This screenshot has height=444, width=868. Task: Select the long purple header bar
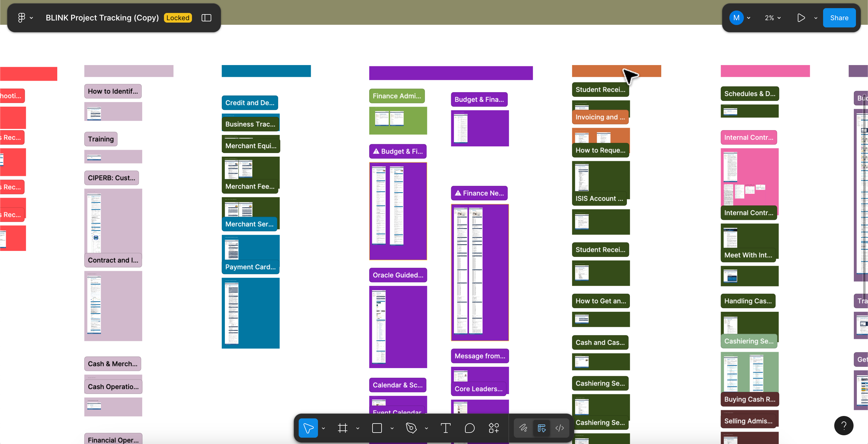click(451, 73)
